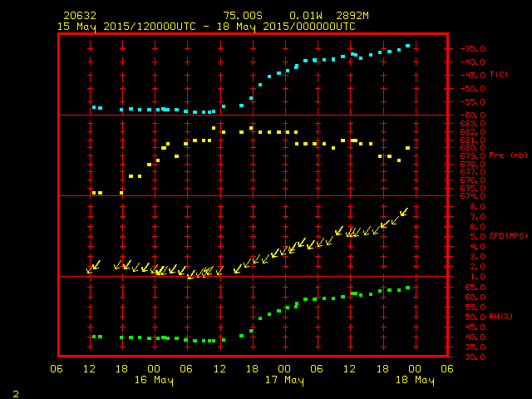Click pressure axis value 676.0

[473, 180]
